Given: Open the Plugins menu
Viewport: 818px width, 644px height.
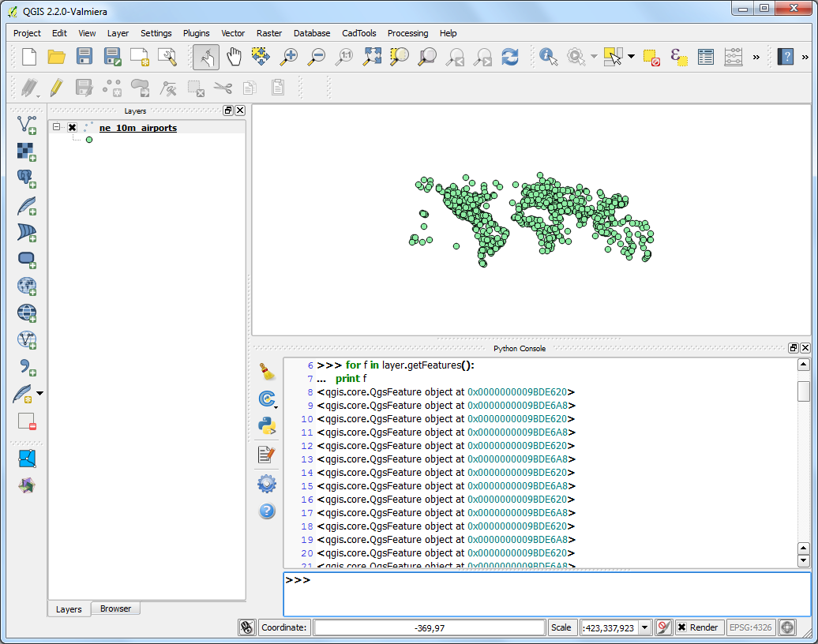Looking at the screenshot, I should click(196, 33).
